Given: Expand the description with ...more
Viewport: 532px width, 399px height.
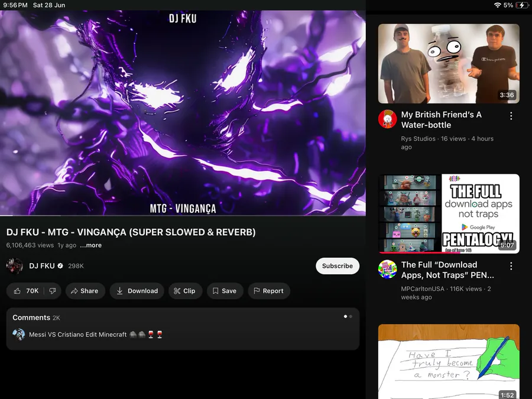Looking at the screenshot, I should point(91,245).
